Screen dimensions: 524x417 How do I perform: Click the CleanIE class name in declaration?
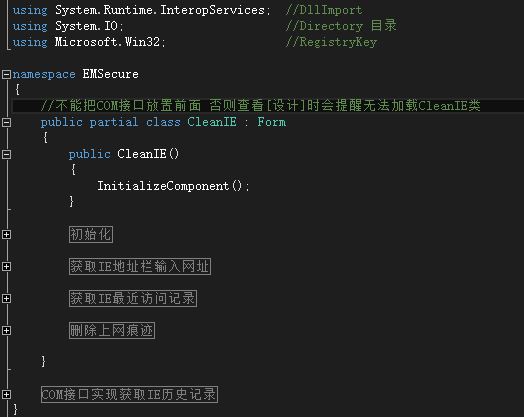point(212,122)
